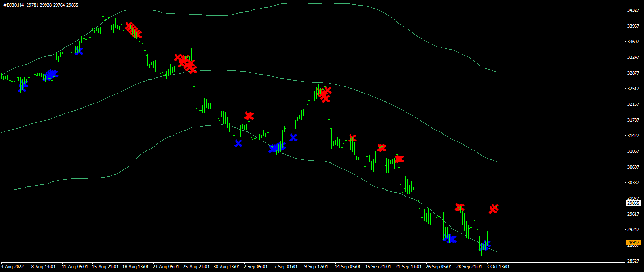Select the single red marker near 14 Sep
The width and height of the screenshot is (644, 272).
pos(352,138)
